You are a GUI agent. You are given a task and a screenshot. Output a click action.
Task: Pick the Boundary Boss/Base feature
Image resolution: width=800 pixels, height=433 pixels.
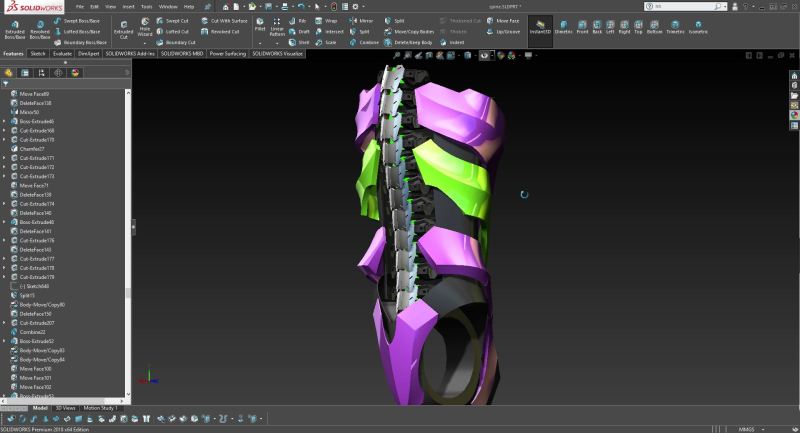(80, 42)
